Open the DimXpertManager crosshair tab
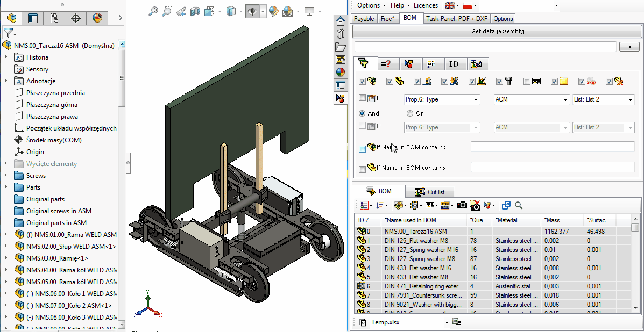The height and width of the screenshot is (332, 644). coord(75,18)
